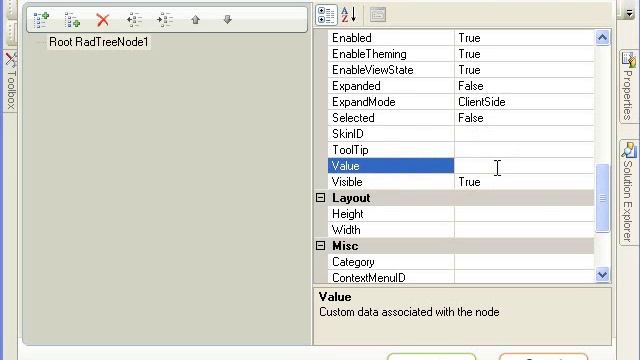Sort properties alphabetically
The width and height of the screenshot is (640, 360).
(x=349, y=15)
